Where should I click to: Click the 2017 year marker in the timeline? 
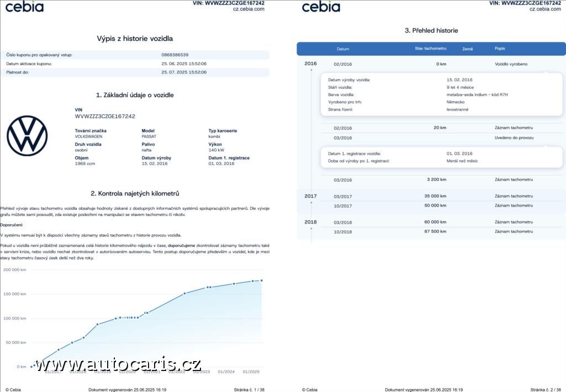(x=310, y=196)
